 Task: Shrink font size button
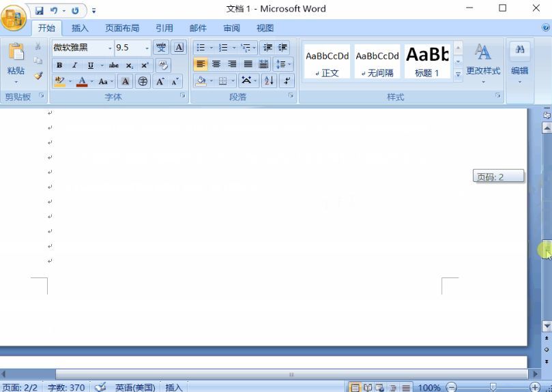coord(175,82)
